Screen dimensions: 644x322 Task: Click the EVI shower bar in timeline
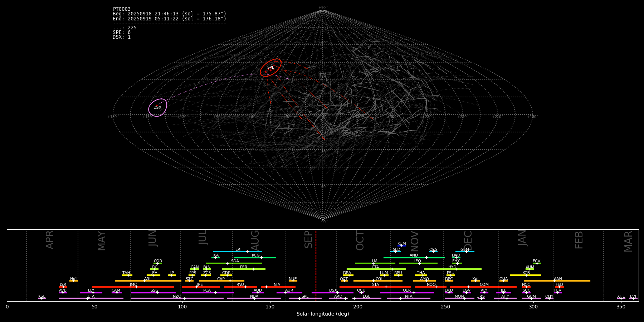tap(633, 298)
